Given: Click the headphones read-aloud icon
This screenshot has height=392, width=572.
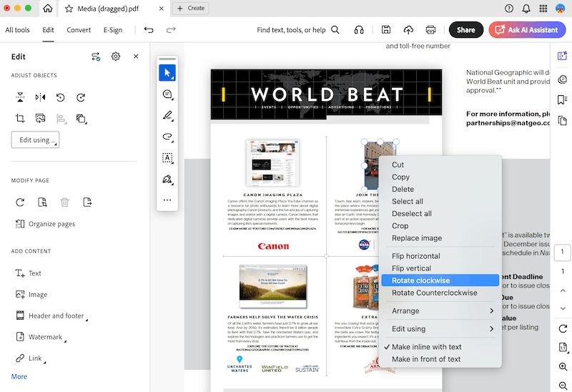Looking at the screenshot, I should point(359,30).
